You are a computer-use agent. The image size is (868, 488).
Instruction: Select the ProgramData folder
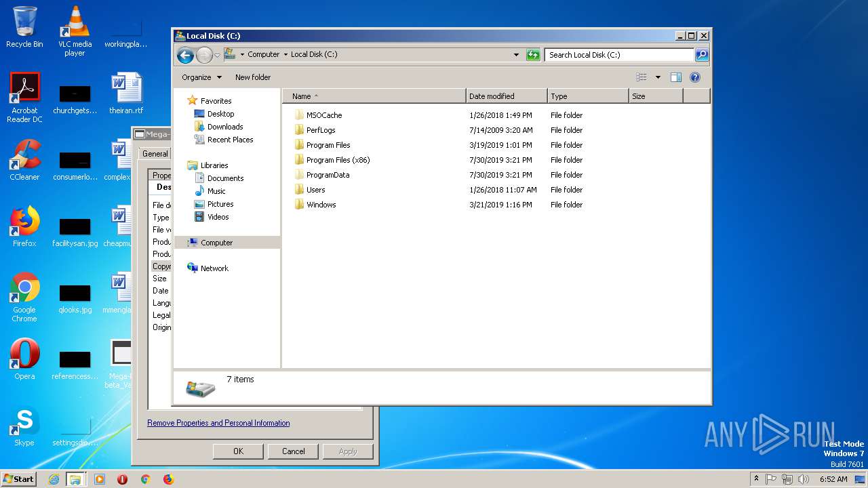pos(328,175)
